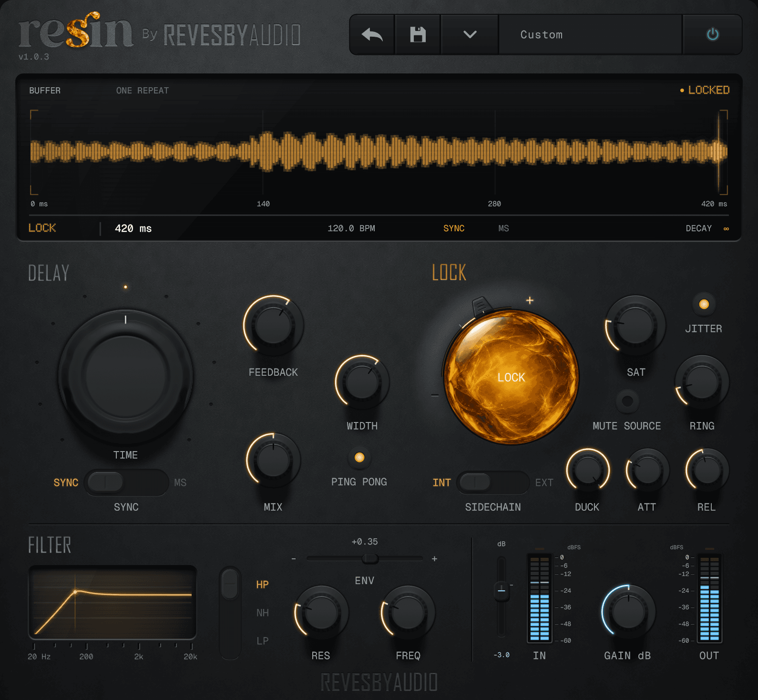Click the input dB fader handle
Screen dimensions: 758x700
502,590
